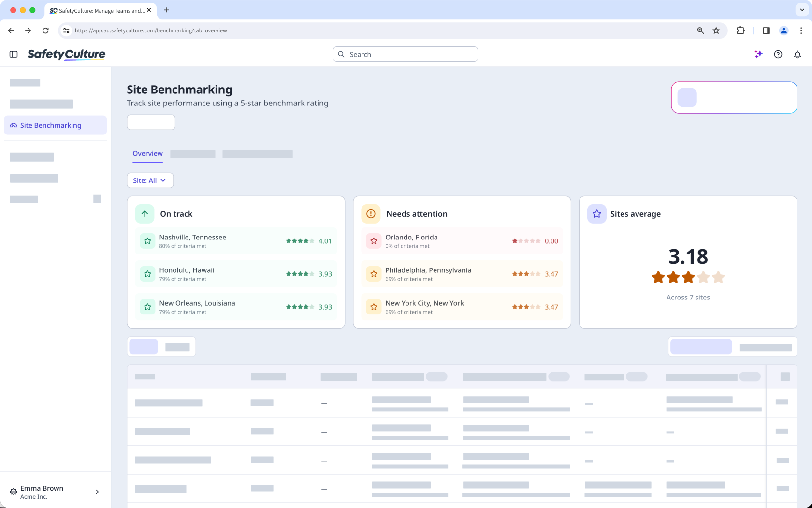Image resolution: width=812 pixels, height=508 pixels.
Task: Open the Orlando, Florida site row
Action: coord(462,241)
